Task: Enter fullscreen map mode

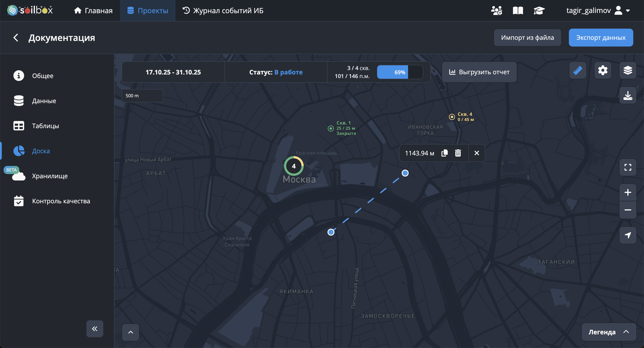Action: [x=627, y=167]
